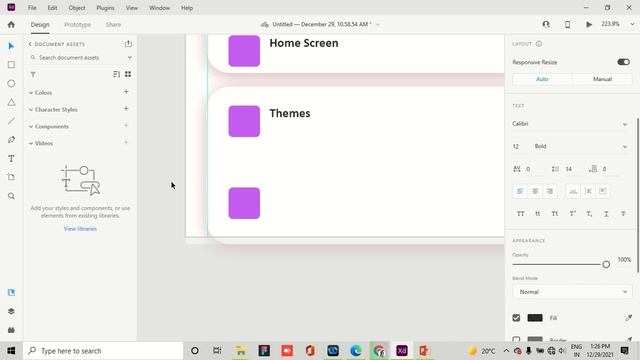Apply subscript formatting

click(x=589, y=214)
